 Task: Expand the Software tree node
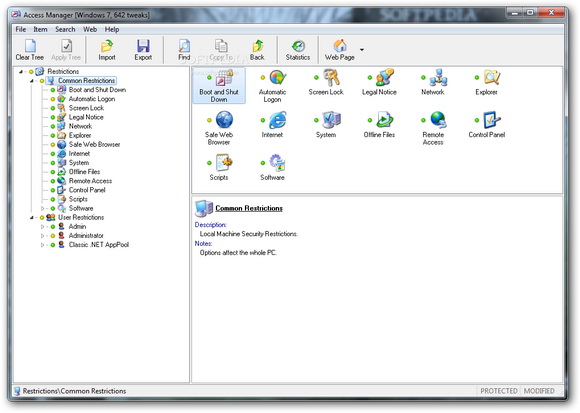[43, 209]
